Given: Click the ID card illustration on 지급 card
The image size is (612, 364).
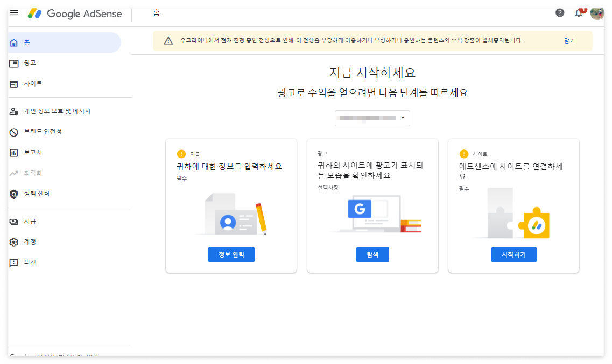Looking at the screenshot, I should pos(231,215).
